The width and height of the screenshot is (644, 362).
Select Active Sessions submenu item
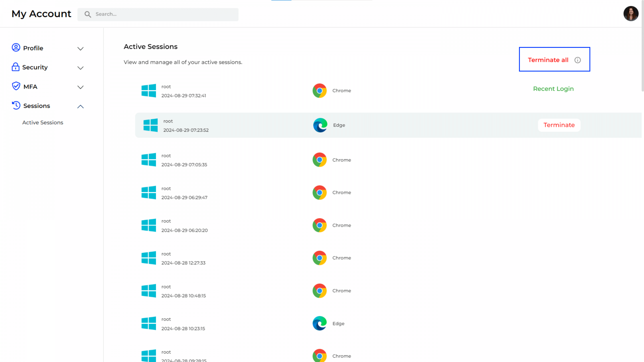[x=43, y=122]
